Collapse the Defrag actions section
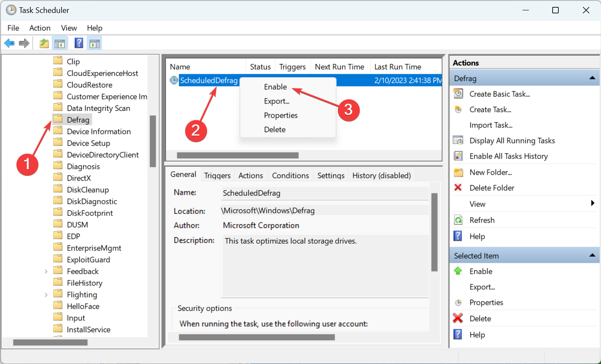Screen dimensions: 601x364 592,78
